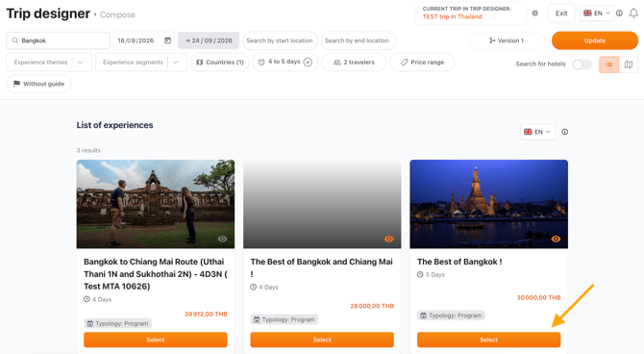Click the notification bell icon
Screen dimensions: 644x354
(x=633, y=13)
